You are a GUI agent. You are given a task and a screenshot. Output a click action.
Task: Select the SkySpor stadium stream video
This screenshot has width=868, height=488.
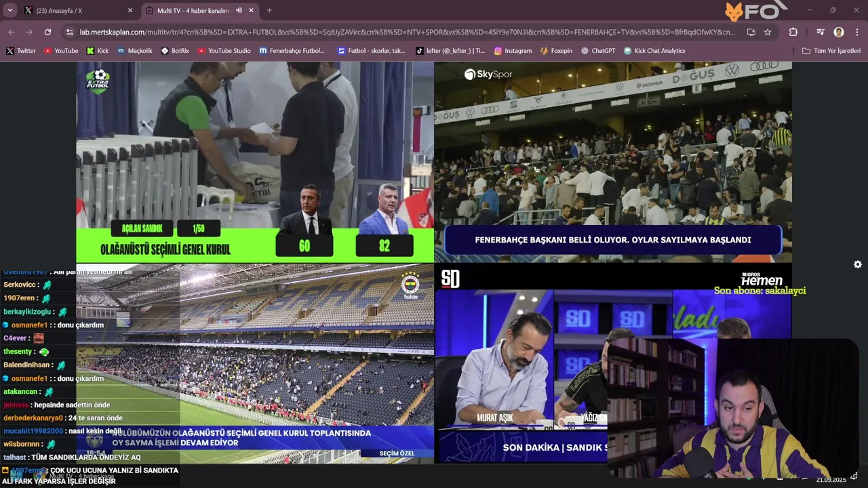(613, 162)
